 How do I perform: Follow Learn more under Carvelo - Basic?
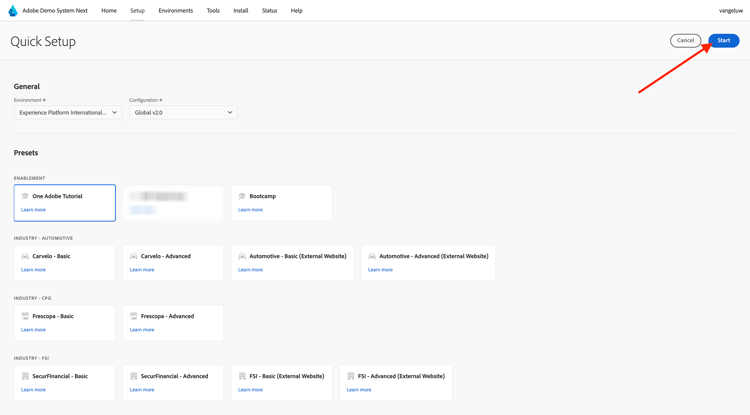(x=33, y=270)
